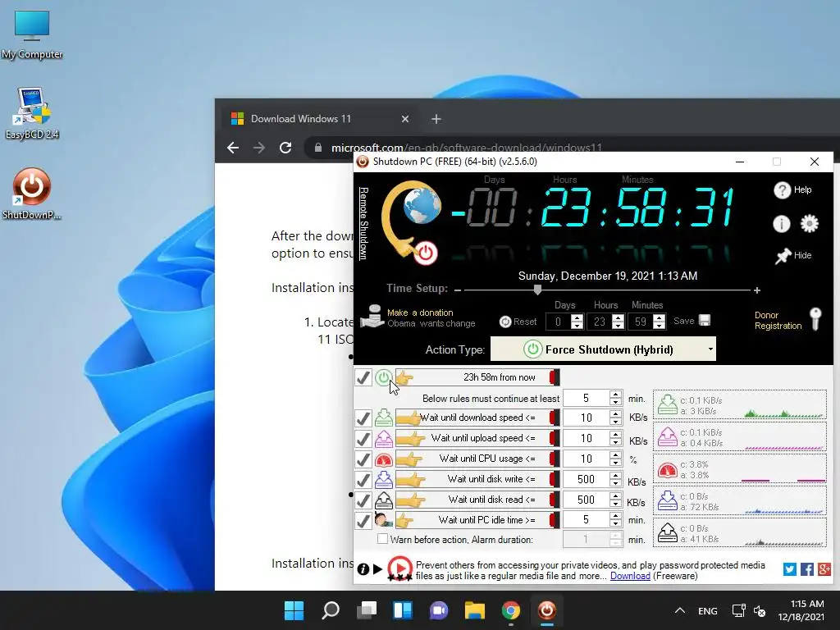This screenshot has height=630, width=840.
Task: Go back in Chrome browser
Action: (x=233, y=148)
